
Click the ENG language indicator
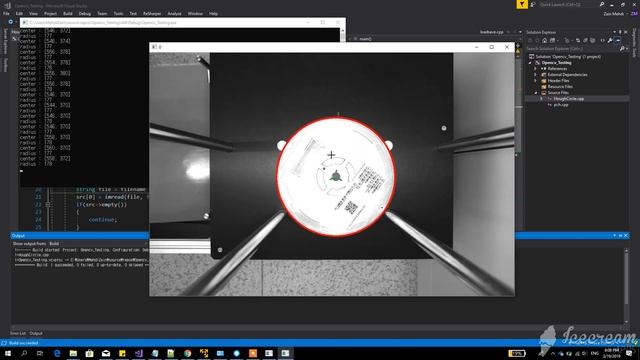coord(595,353)
